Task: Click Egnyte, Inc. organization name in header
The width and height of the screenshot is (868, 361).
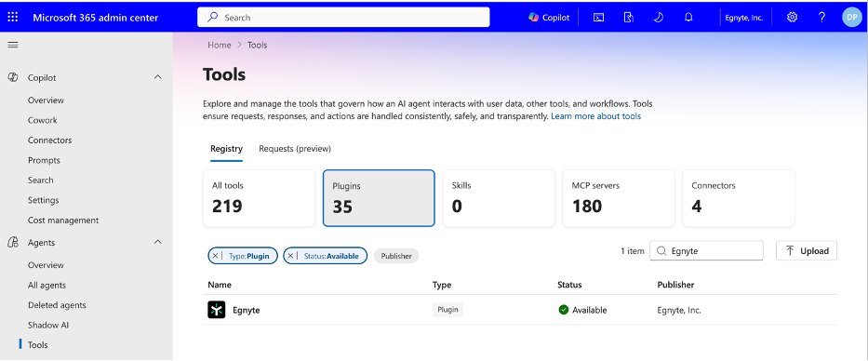Action: (x=744, y=18)
